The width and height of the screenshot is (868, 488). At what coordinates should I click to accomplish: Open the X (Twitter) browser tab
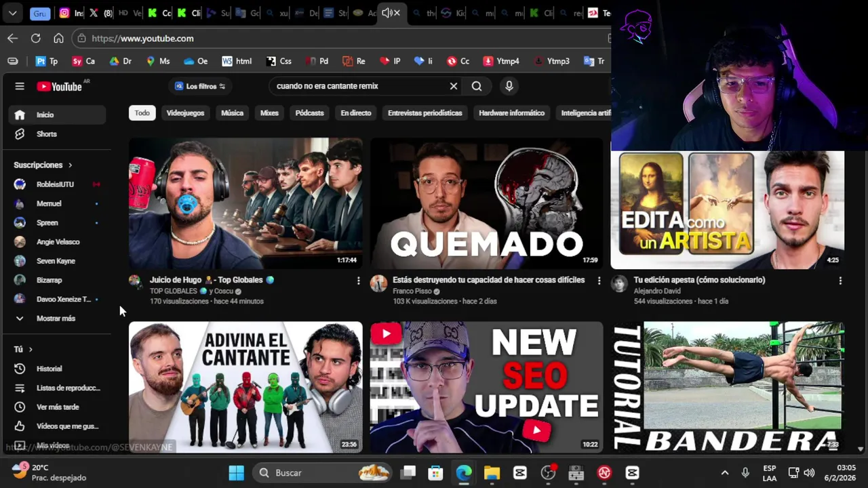click(100, 13)
